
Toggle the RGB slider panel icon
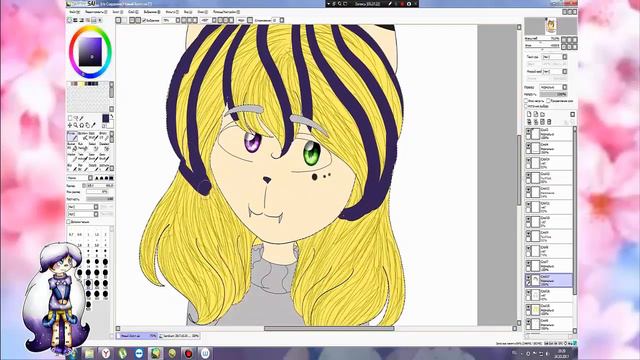click(x=75, y=20)
